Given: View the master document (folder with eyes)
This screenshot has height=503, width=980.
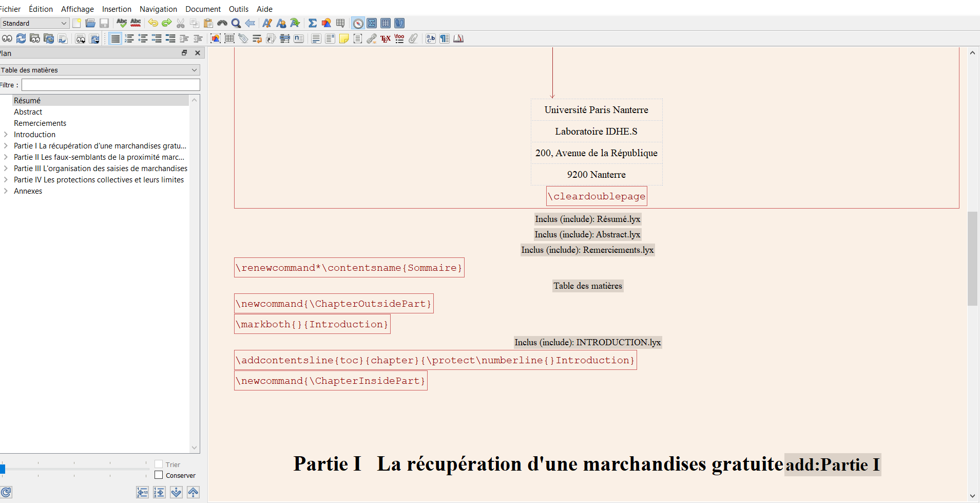Looking at the screenshot, I should 35,39.
